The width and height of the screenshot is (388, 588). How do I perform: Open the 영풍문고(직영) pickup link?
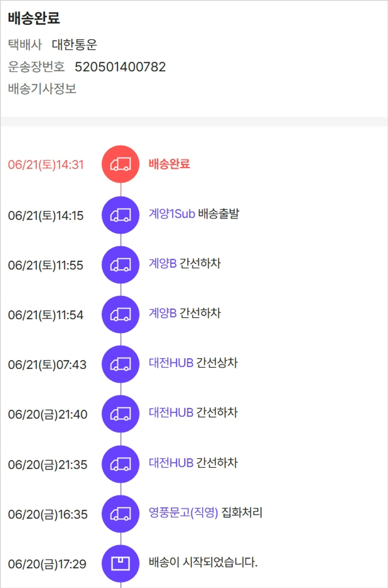click(x=183, y=513)
